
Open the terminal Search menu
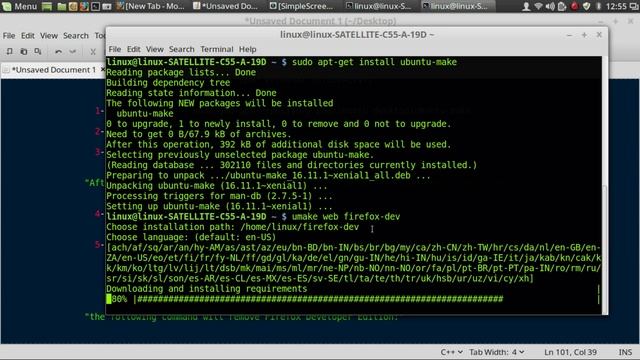point(182,49)
